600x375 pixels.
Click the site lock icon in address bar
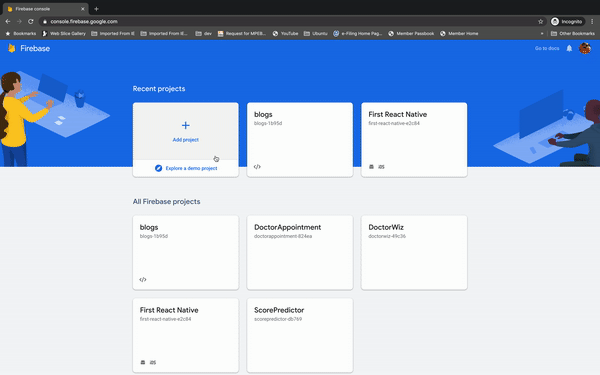click(45, 21)
